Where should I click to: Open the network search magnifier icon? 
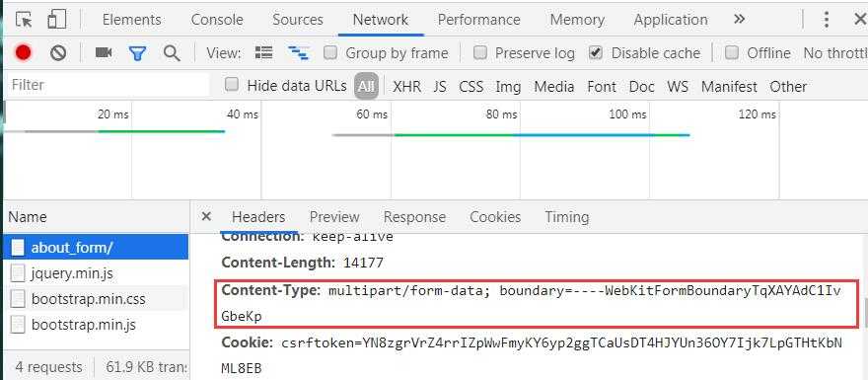coord(172,53)
